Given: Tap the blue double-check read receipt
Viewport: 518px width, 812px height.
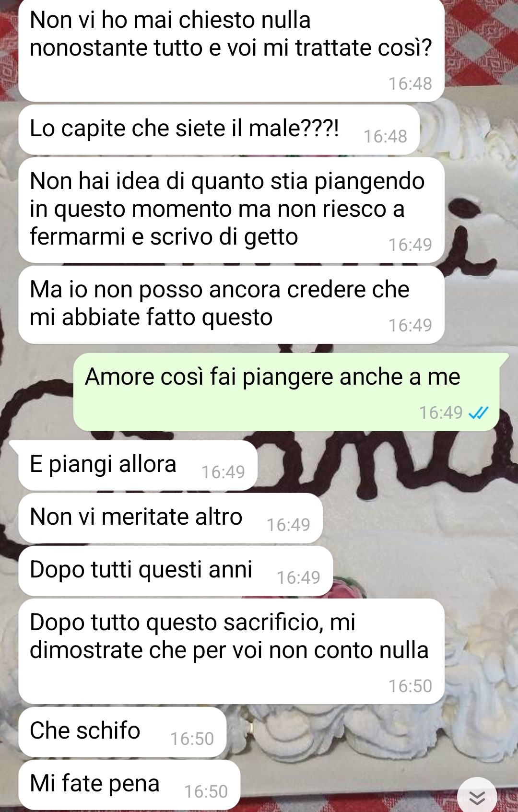Looking at the screenshot, I should coord(478,412).
